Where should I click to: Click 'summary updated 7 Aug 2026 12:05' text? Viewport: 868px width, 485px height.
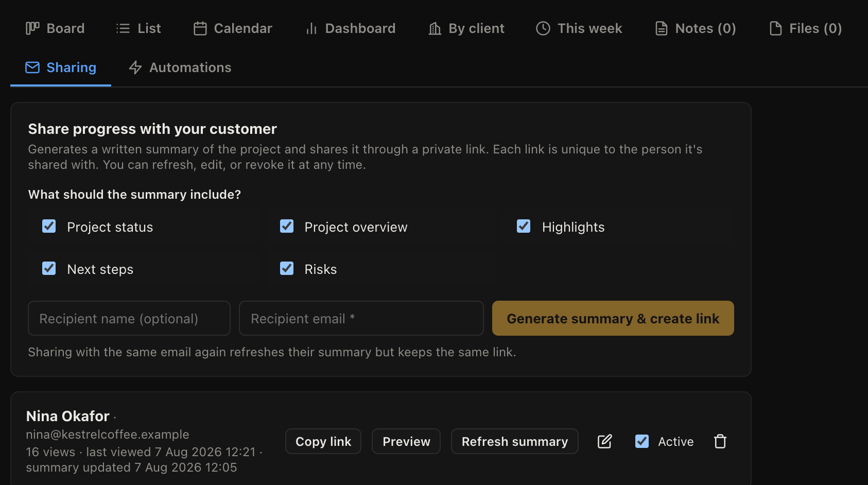pos(131,467)
